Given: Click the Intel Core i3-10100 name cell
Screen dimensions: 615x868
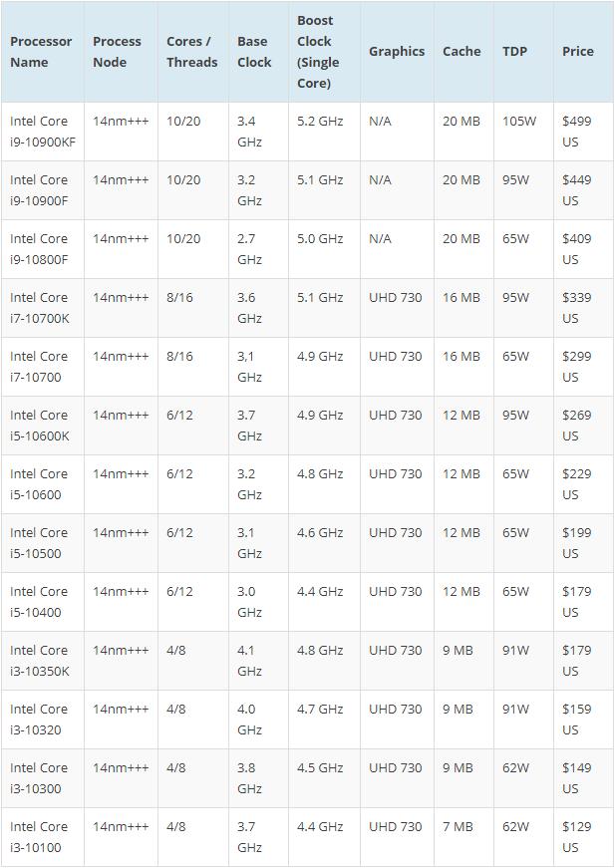Looking at the screenshot, I should point(40,837).
